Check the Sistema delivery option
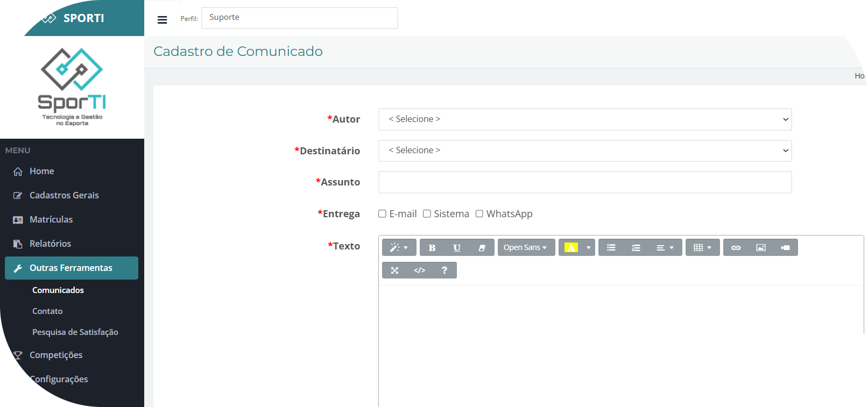 427,214
